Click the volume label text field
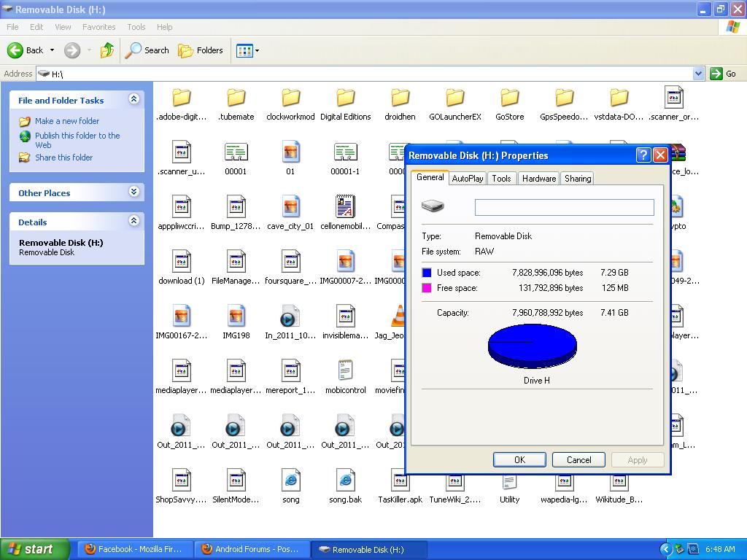The height and width of the screenshot is (560, 747). pyautogui.click(x=564, y=207)
